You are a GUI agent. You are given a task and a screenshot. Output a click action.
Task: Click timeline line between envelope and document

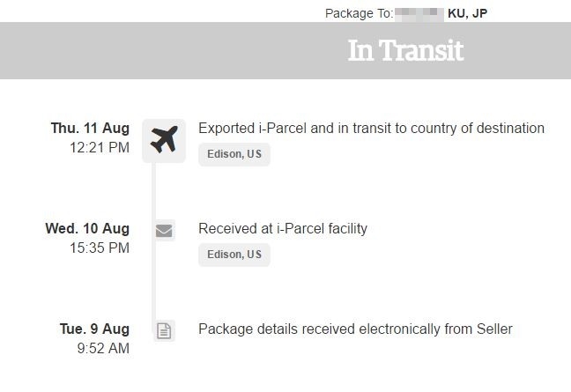(x=153, y=280)
